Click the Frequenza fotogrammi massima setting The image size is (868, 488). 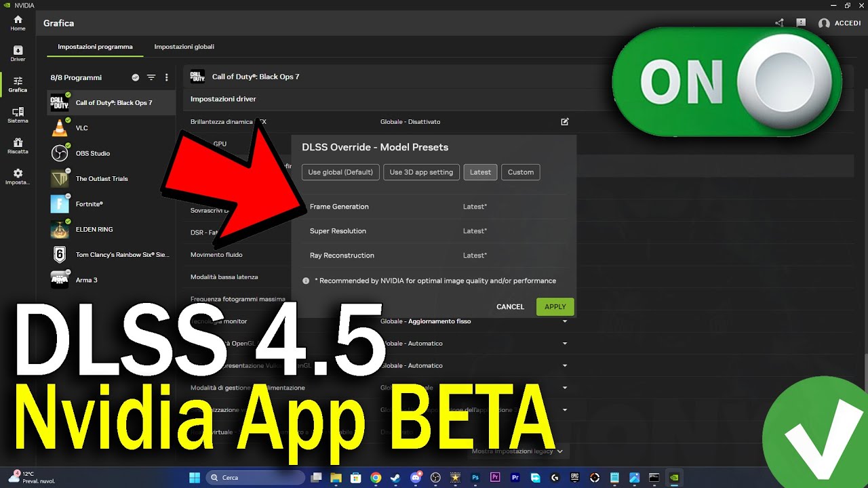pyautogui.click(x=238, y=299)
